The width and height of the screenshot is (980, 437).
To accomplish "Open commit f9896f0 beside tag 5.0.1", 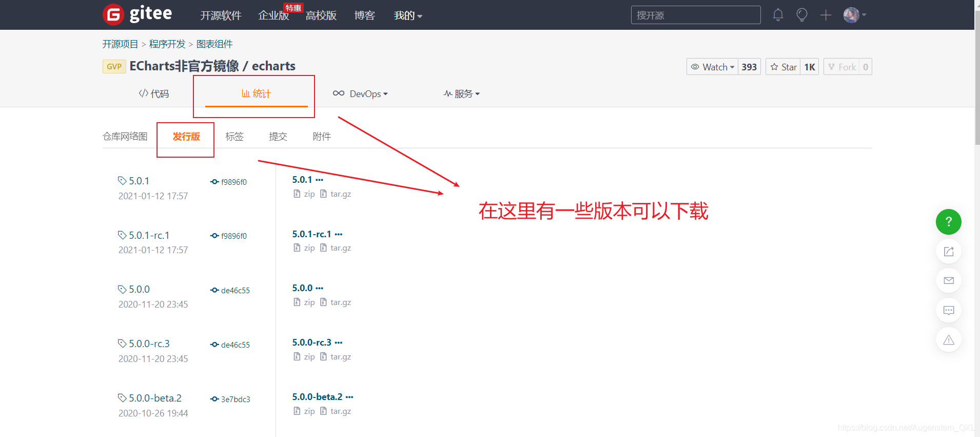I will pyautogui.click(x=229, y=182).
